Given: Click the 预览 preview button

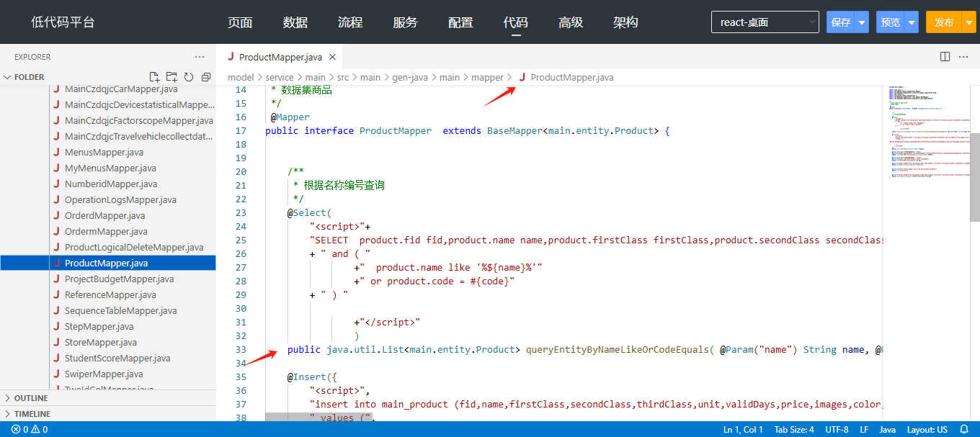Looking at the screenshot, I should tap(891, 22).
